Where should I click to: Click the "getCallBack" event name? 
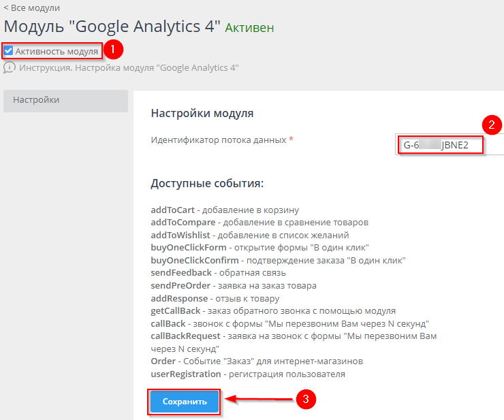(x=175, y=311)
